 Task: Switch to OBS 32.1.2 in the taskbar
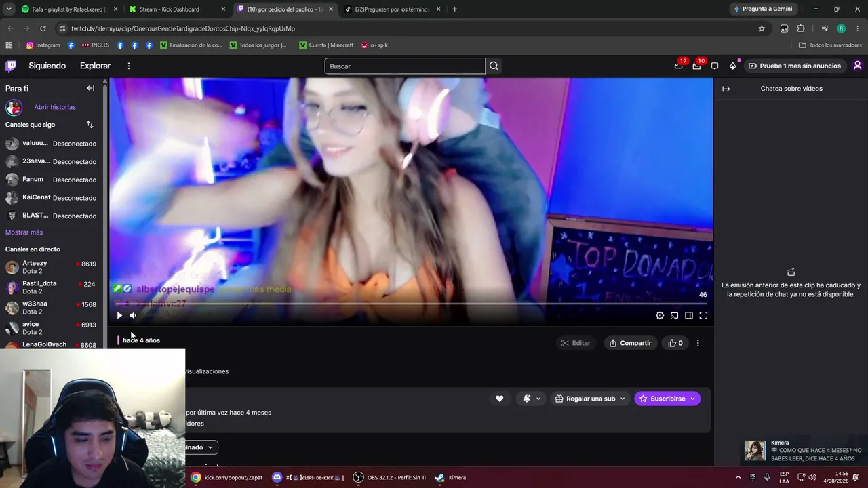pos(389,477)
